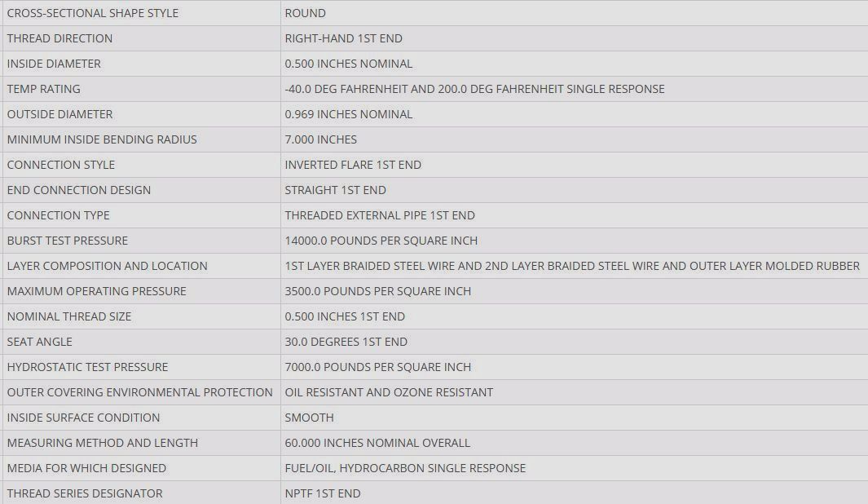The image size is (868, 504).
Task: Click MINIMUM INSIDE BENDING RADIUS label
Action: [x=102, y=139]
